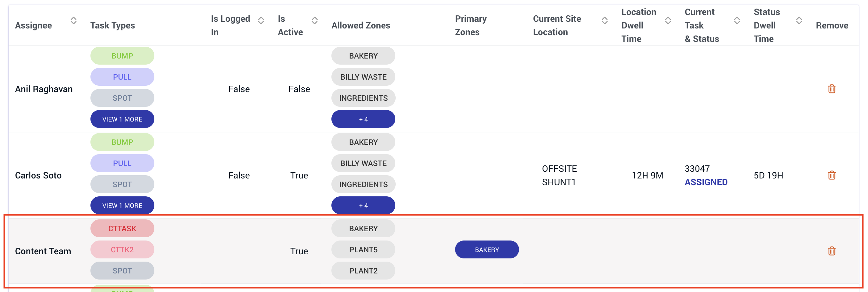Click the CTTK2 task type tag
Image resolution: width=868 pixels, height=292 pixels.
coord(122,249)
